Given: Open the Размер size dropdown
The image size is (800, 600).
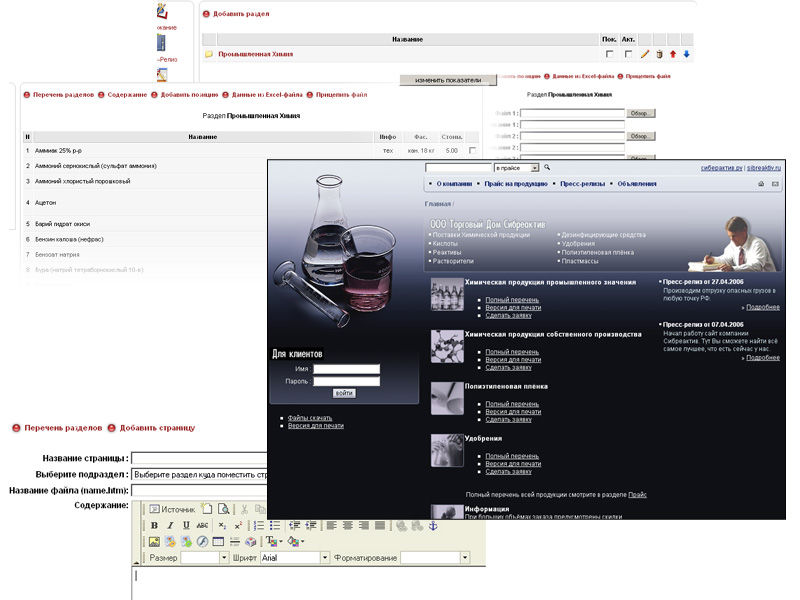Looking at the screenshot, I should pos(224,558).
